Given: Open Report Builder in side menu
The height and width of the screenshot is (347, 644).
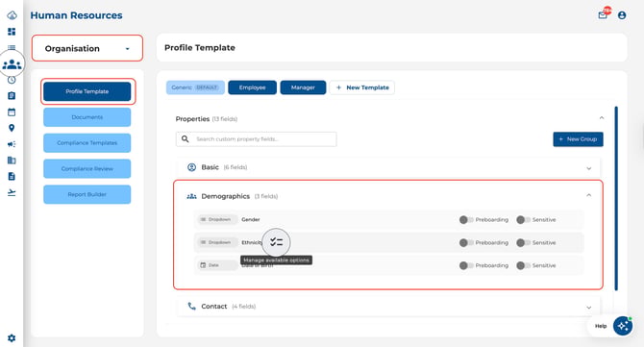Looking at the screenshot, I should pyautogui.click(x=87, y=194).
